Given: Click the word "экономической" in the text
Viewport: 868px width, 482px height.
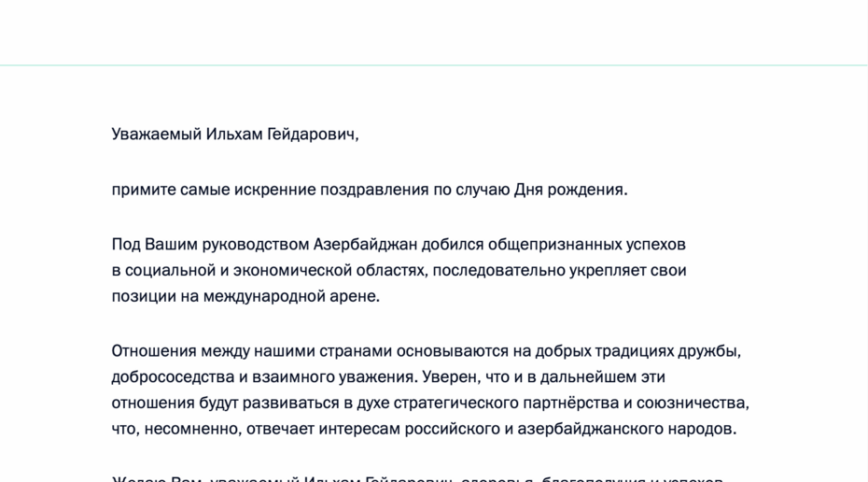Looking at the screenshot, I should pos(299,271).
